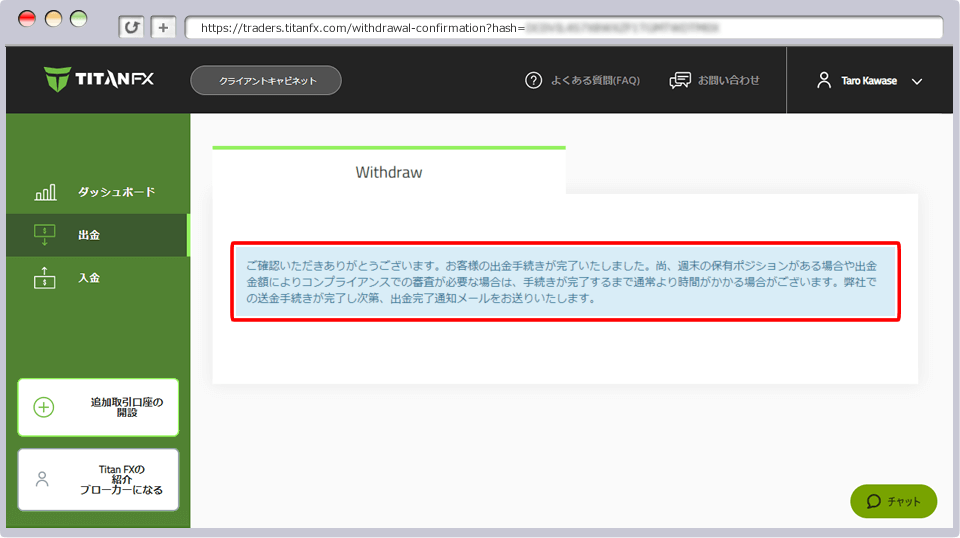Click the referral broker person icon
The width and height of the screenshot is (960, 538).
click(42, 479)
